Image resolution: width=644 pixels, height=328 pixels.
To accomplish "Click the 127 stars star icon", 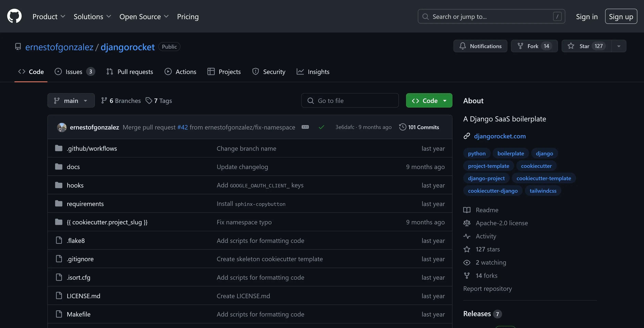I will click(x=467, y=249).
